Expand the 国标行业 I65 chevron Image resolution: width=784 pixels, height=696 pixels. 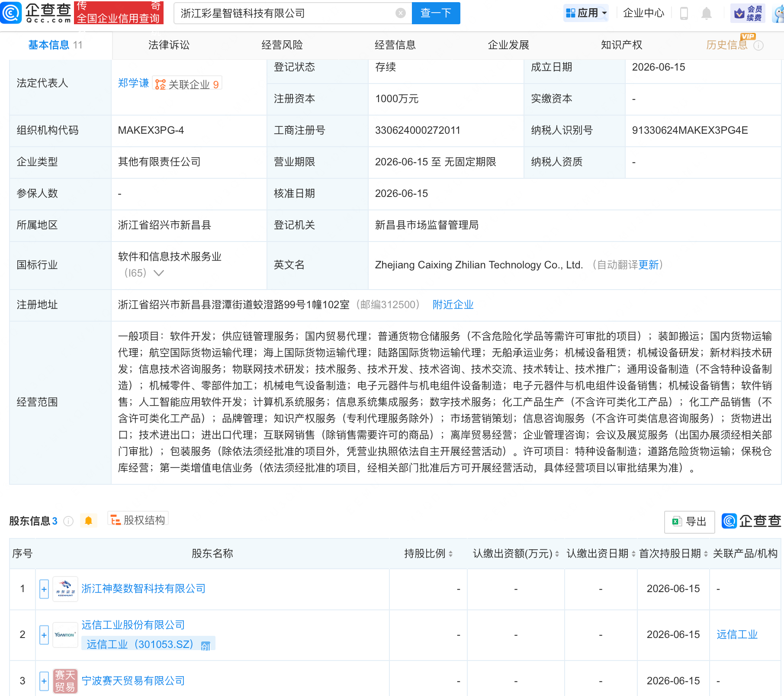[159, 273]
